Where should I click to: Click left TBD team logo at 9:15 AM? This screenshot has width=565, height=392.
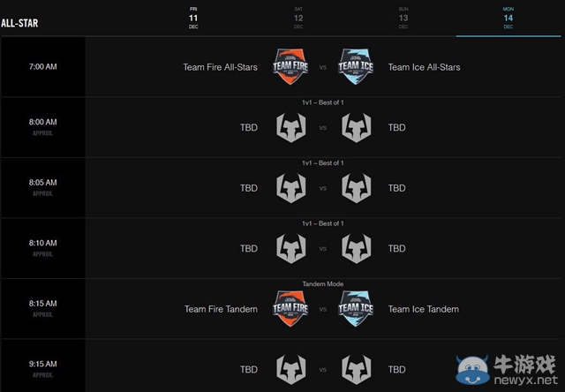[x=290, y=370]
